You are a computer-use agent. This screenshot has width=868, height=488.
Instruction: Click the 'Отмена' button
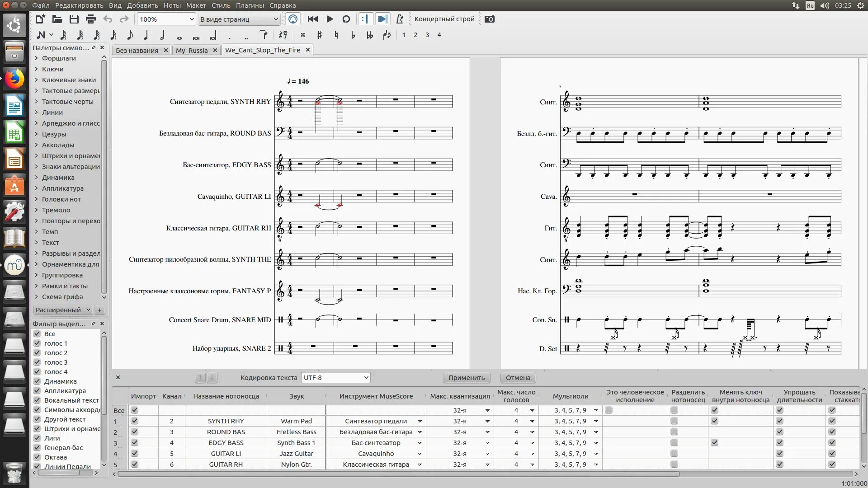tap(518, 377)
